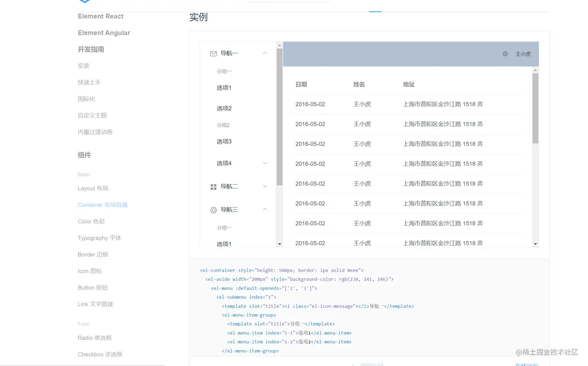Click the Form group label in sidebar

pyautogui.click(x=84, y=324)
